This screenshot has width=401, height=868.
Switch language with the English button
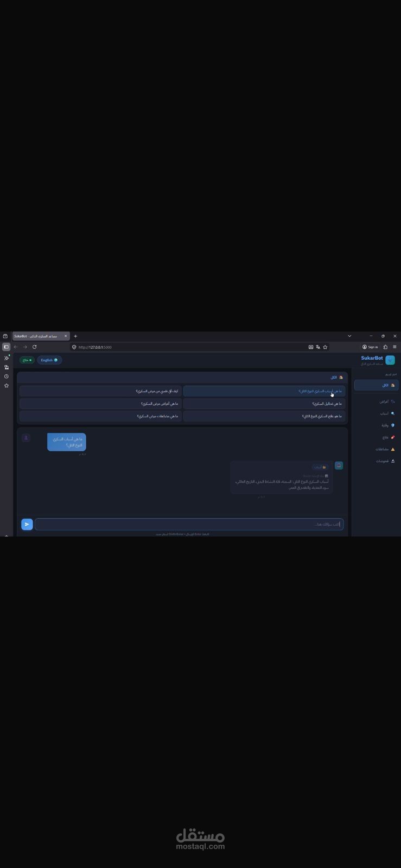click(x=49, y=360)
